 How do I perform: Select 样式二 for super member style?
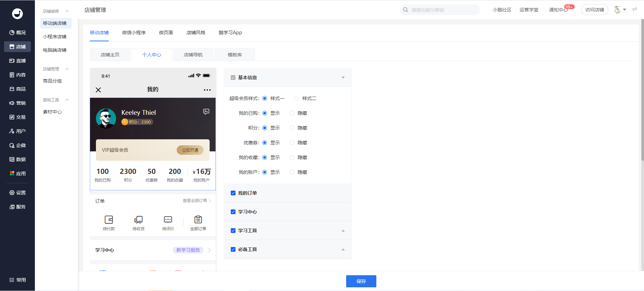pyautogui.click(x=297, y=98)
